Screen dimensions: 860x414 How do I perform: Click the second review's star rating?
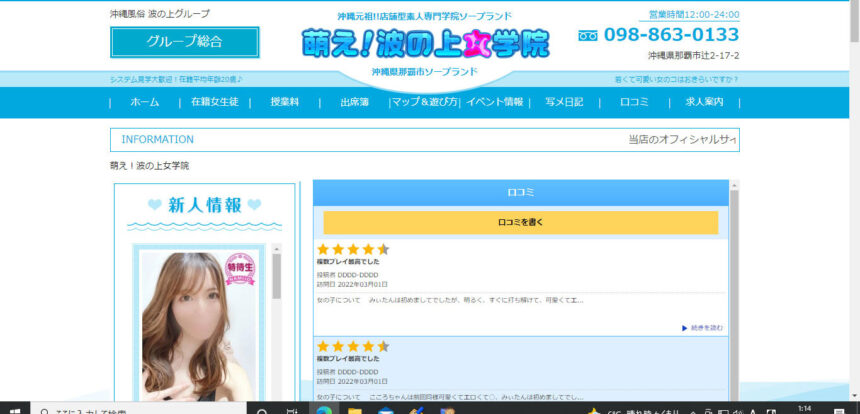tap(353, 346)
